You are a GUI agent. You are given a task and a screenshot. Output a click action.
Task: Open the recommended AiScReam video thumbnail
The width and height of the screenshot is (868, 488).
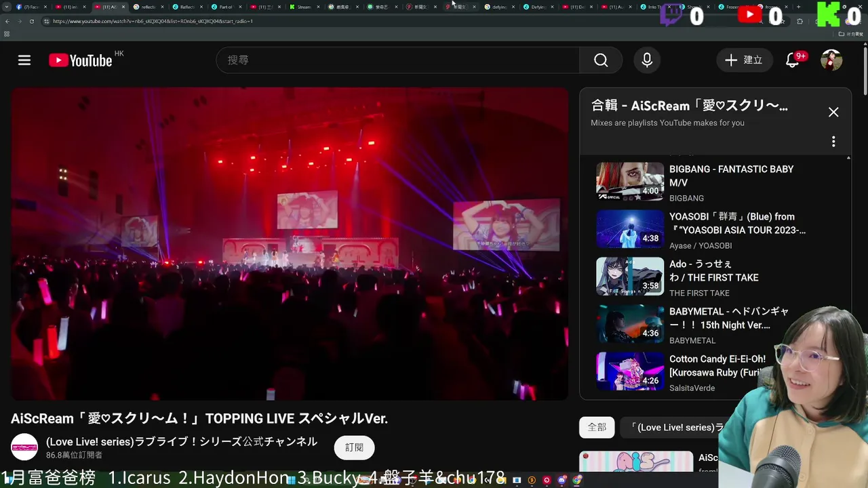click(636, 462)
